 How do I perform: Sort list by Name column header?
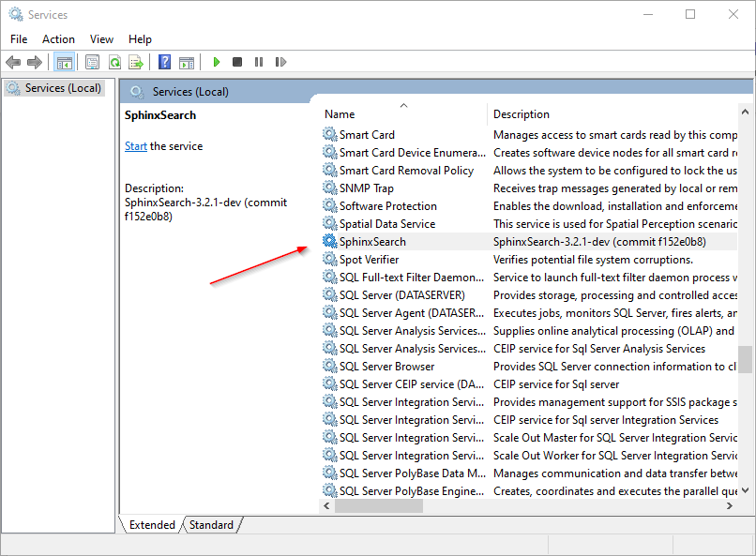pos(404,114)
